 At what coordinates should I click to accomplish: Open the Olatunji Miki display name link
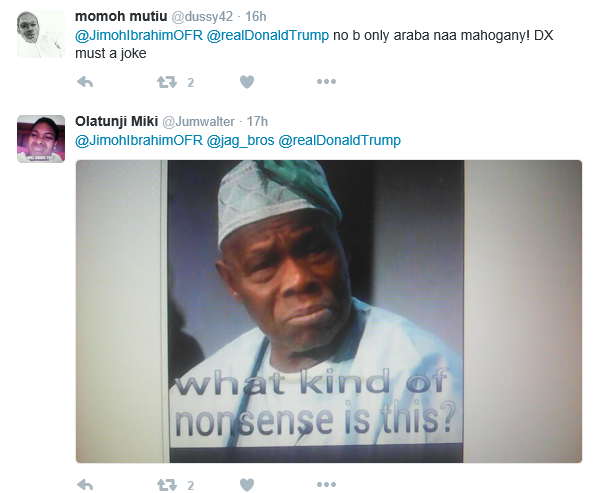[113, 121]
